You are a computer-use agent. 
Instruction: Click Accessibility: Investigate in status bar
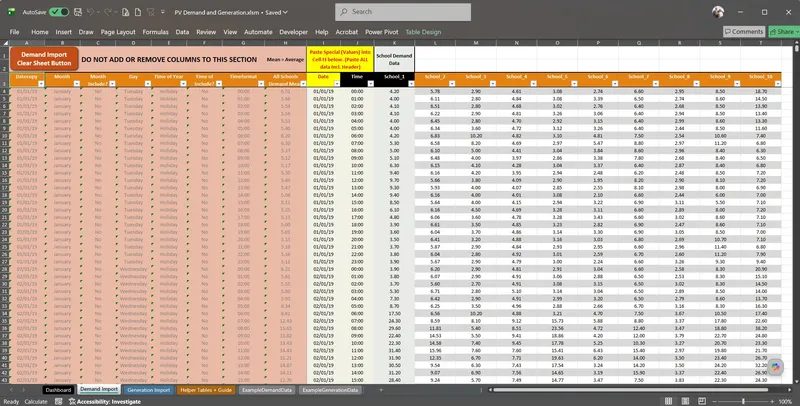105,401
